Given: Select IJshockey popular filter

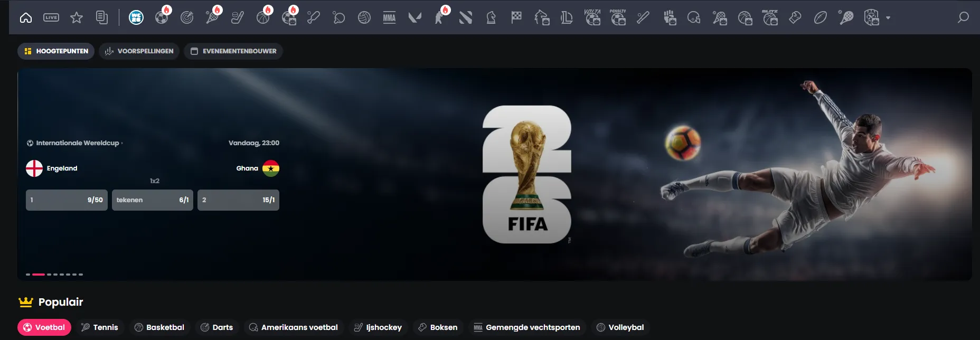Looking at the screenshot, I should (378, 327).
